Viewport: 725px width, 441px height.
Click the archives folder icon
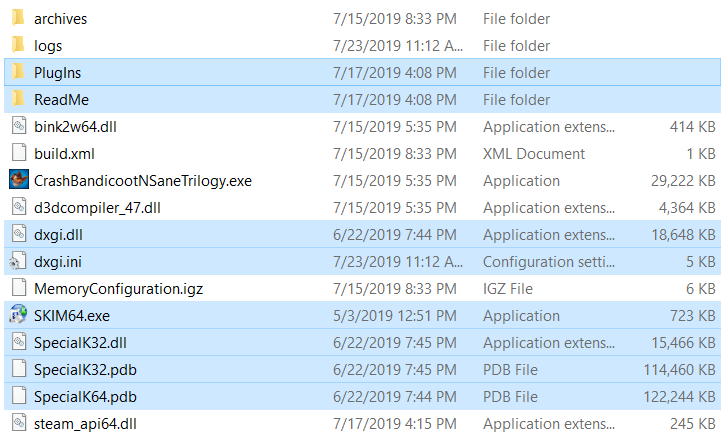(x=18, y=19)
